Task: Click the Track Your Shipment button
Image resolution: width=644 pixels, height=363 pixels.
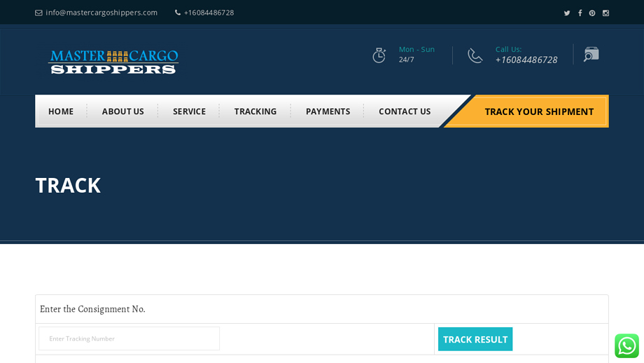Action: click(x=539, y=111)
